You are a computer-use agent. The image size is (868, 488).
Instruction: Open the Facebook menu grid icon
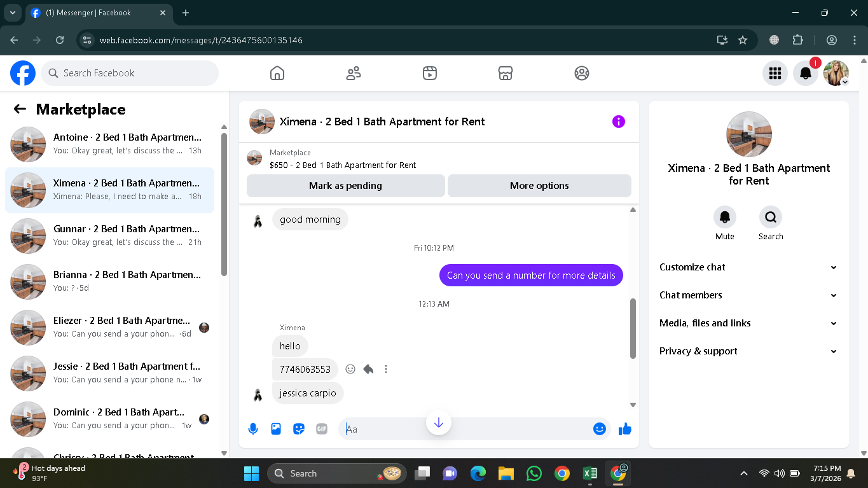pos(775,73)
